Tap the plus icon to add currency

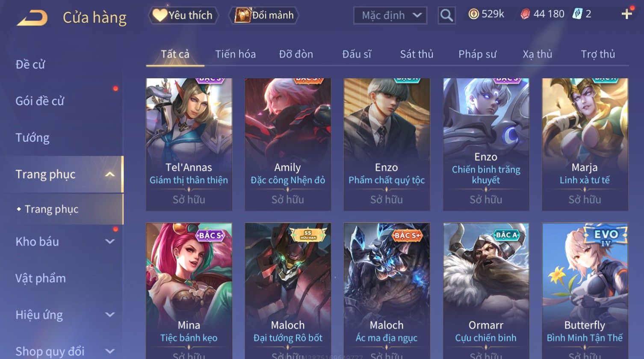click(x=627, y=14)
